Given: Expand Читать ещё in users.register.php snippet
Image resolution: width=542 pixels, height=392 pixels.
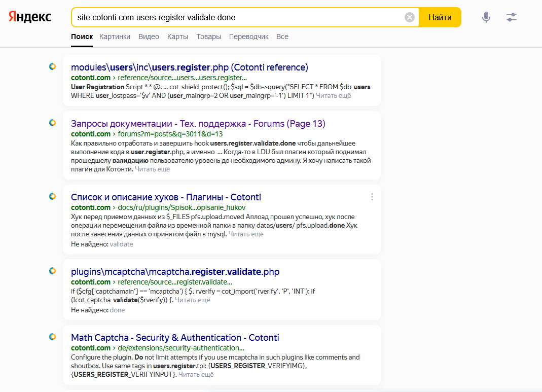Looking at the screenshot, I should [333, 96].
